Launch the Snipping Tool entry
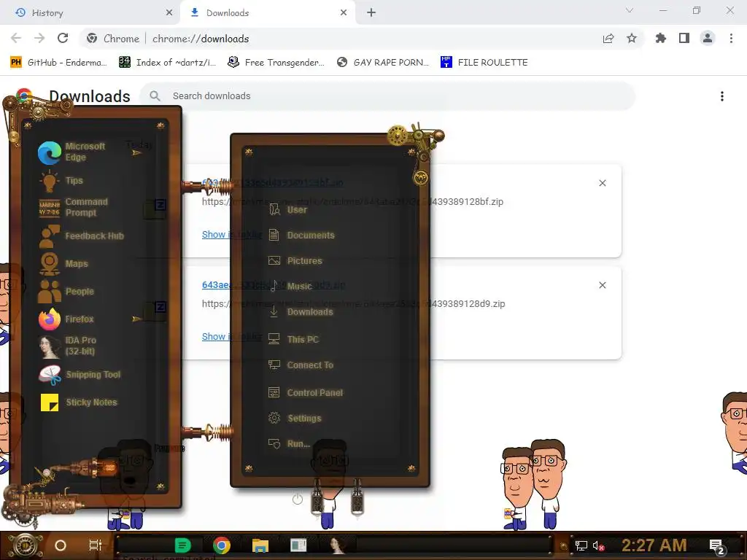The height and width of the screenshot is (560, 747). 80,374
